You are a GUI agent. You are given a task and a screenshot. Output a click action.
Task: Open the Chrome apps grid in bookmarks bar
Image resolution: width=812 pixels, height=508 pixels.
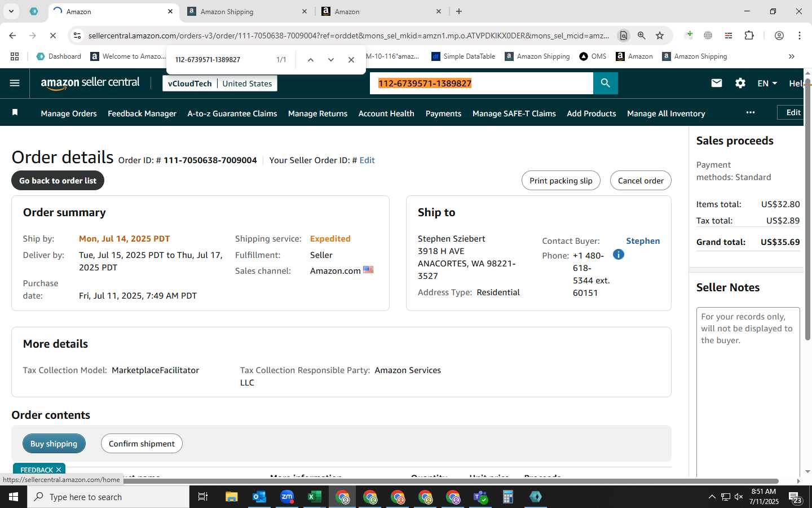tap(15, 56)
